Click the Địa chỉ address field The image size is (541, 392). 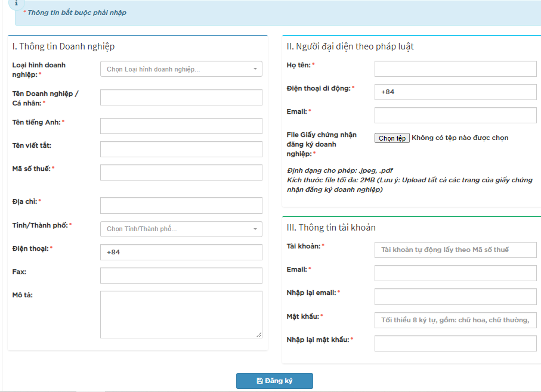(181, 206)
